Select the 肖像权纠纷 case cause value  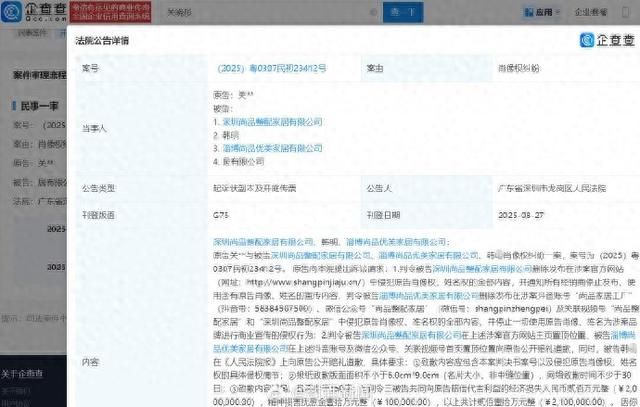(x=519, y=68)
